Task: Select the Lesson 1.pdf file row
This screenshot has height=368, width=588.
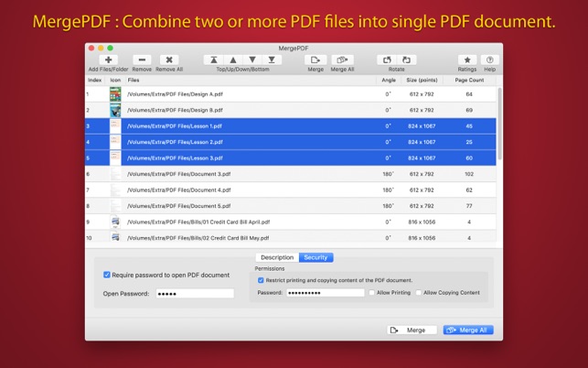Action: (x=291, y=126)
